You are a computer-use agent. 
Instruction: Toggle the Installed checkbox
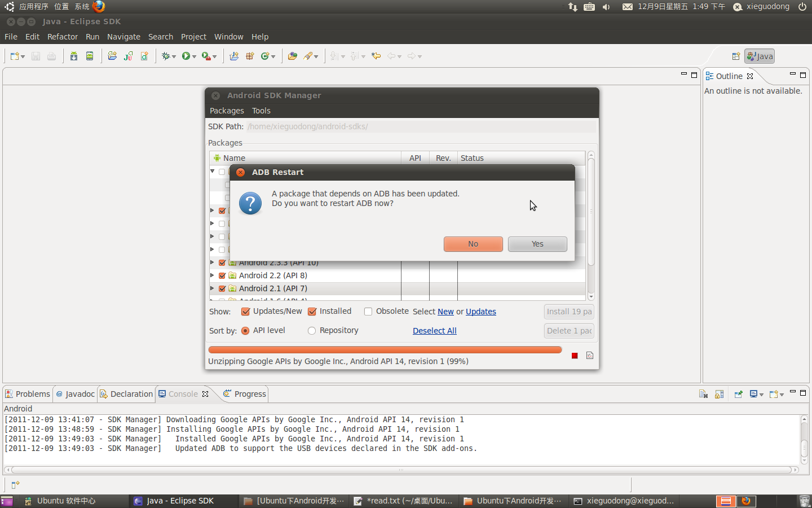pos(312,312)
